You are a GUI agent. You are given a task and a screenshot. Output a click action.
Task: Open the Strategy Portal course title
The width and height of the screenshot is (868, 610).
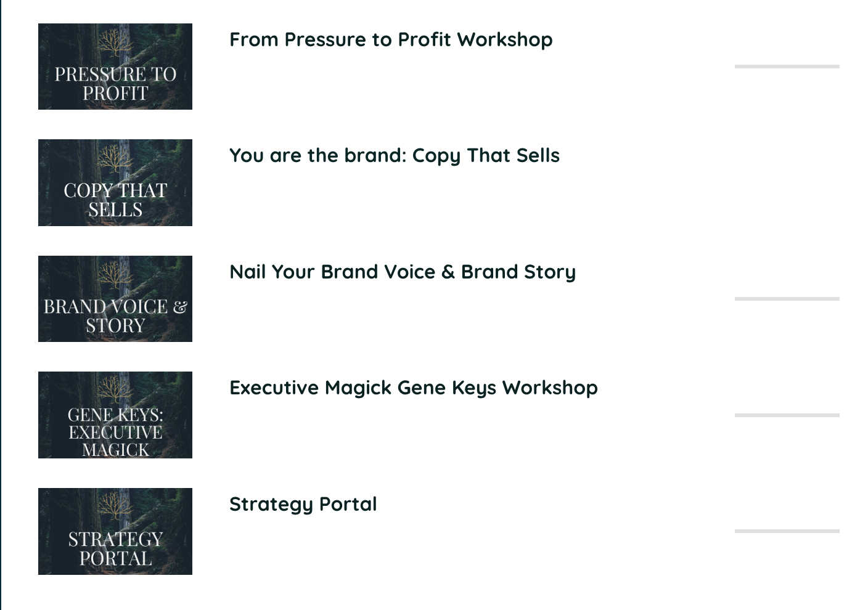[x=303, y=505]
